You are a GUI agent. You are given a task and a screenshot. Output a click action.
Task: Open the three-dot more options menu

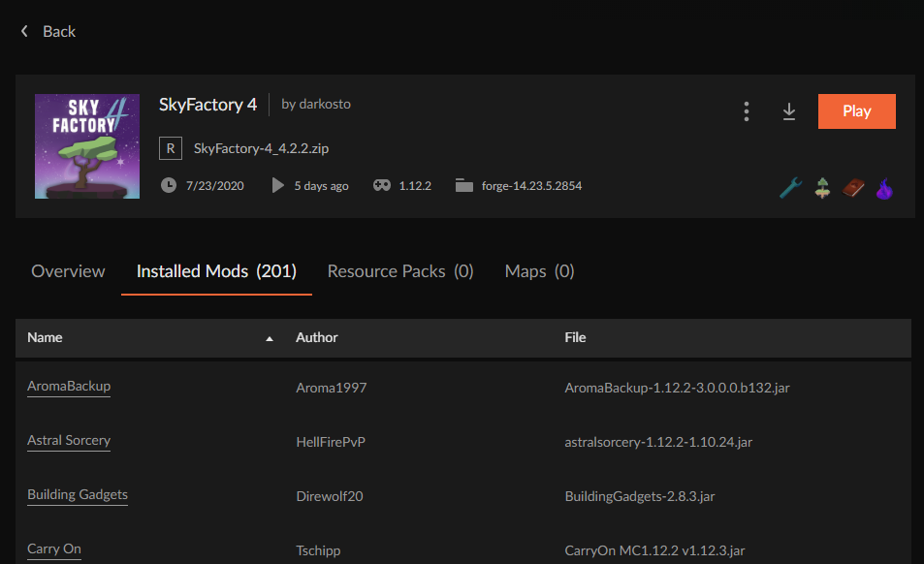[x=746, y=111]
